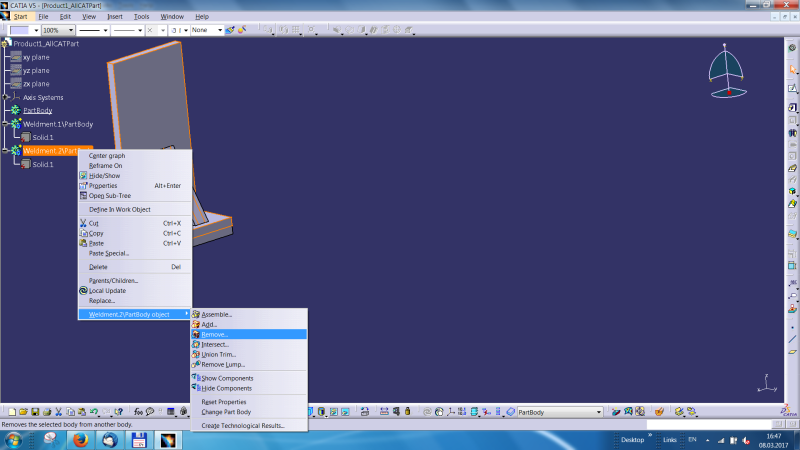Screen dimensions: 800x450
Task: Open the Help menu
Action: [x=202, y=17]
